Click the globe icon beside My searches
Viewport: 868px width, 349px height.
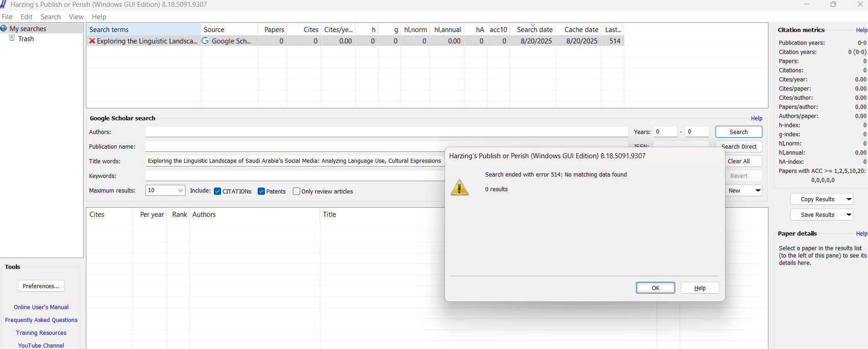4,28
